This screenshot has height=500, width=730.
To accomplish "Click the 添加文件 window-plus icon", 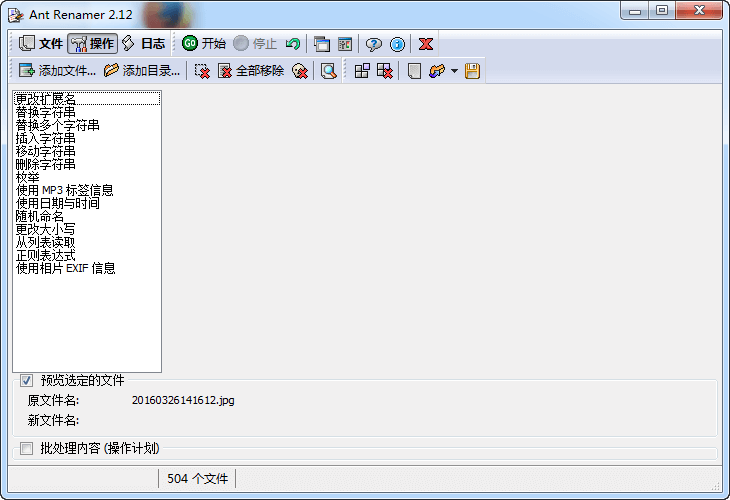I will (x=27, y=71).
